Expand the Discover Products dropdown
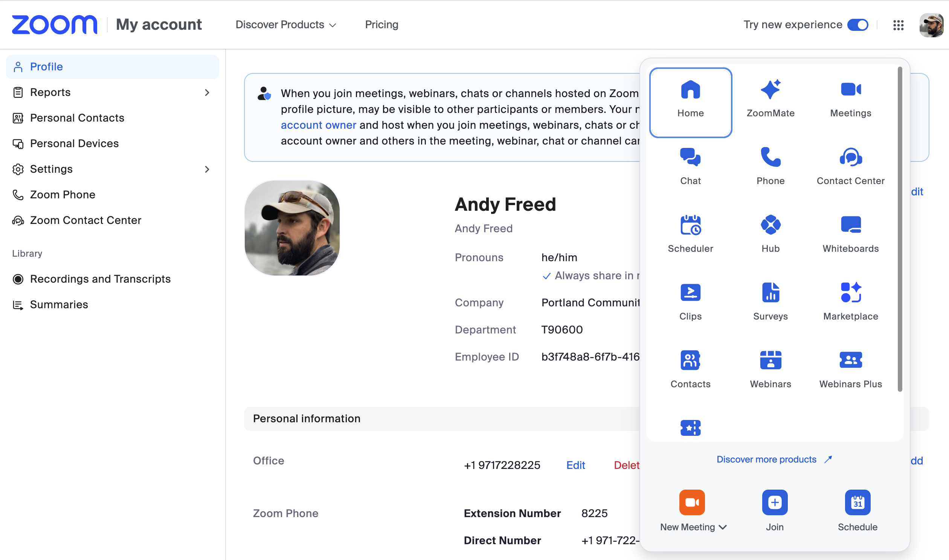Image resolution: width=949 pixels, height=560 pixels. (286, 25)
